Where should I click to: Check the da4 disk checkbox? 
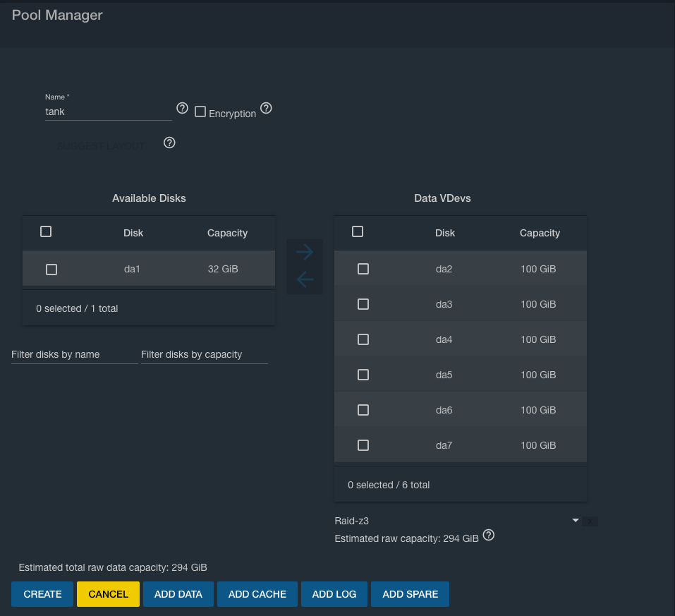pos(363,340)
